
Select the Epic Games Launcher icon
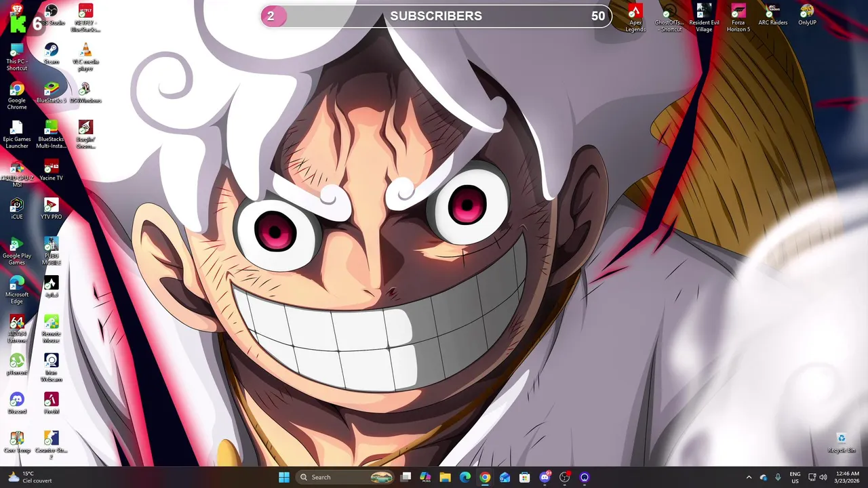pyautogui.click(x=17, y=134)
